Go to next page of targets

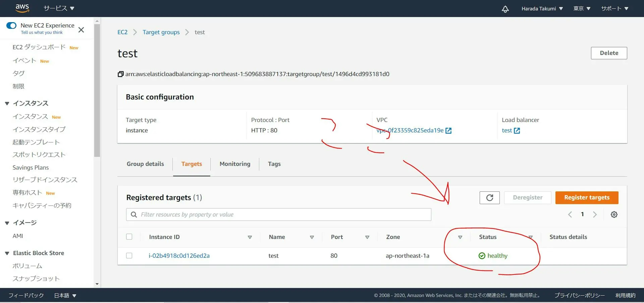click(x=595, y=214)
